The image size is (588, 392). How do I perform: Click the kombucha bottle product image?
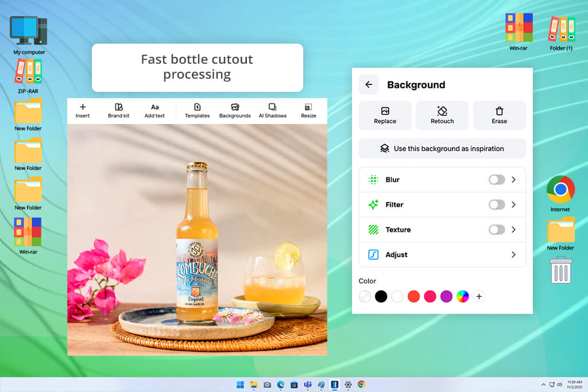click(x=197, y=243)
